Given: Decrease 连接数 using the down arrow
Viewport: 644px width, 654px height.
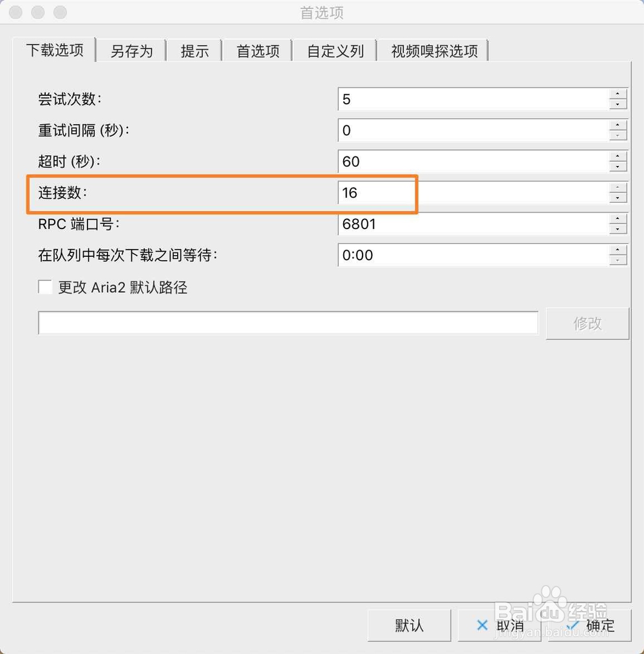Looking at the screenshot, I should 618,198.
